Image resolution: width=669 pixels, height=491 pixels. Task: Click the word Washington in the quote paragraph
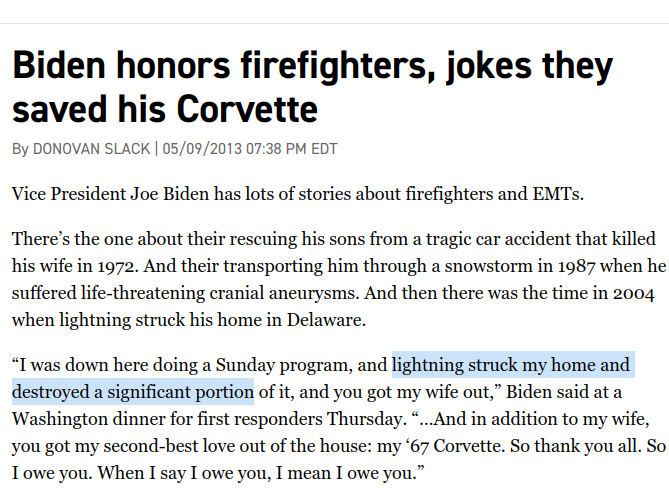click(x=60, y=419)
